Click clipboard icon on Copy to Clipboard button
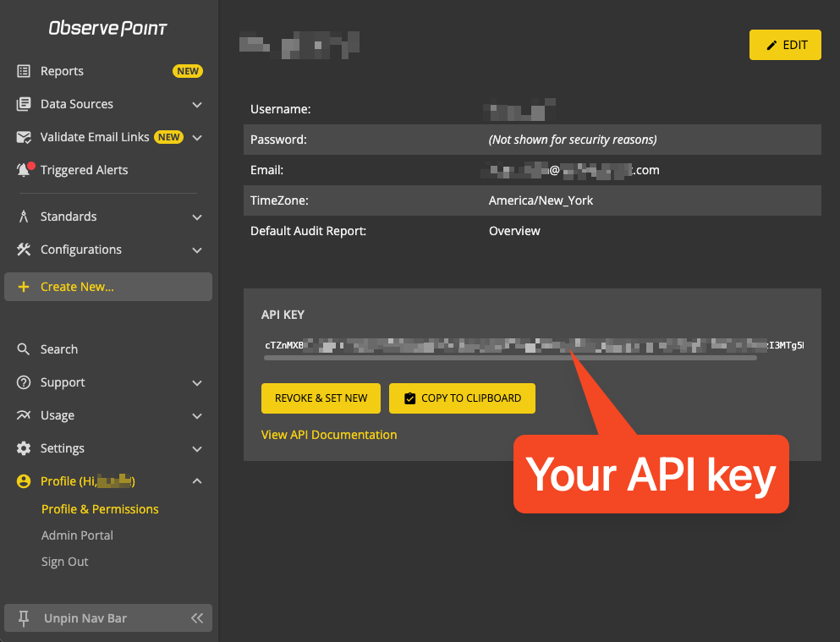Viewport: 840px width, 642px height. [409, 398]
